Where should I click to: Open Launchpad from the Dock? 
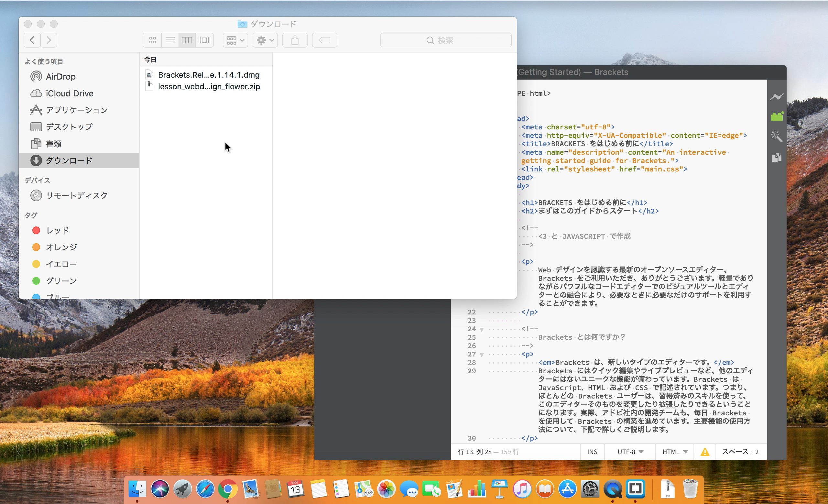click(x=182, y=489)
